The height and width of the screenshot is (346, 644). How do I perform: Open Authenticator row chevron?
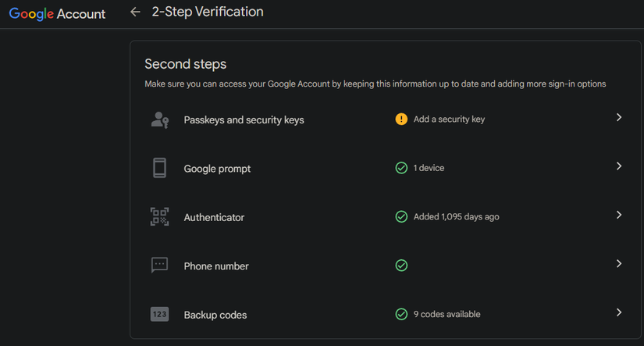619,215
